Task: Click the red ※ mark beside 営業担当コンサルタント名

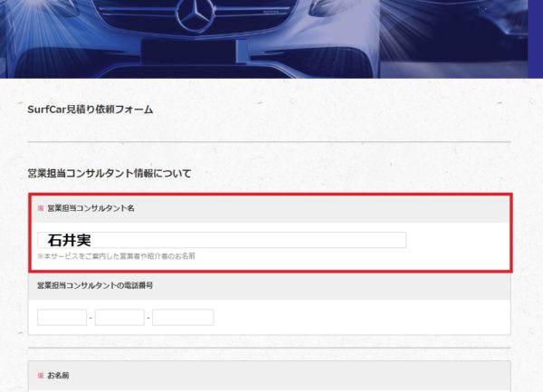Action: coord(41,208)
